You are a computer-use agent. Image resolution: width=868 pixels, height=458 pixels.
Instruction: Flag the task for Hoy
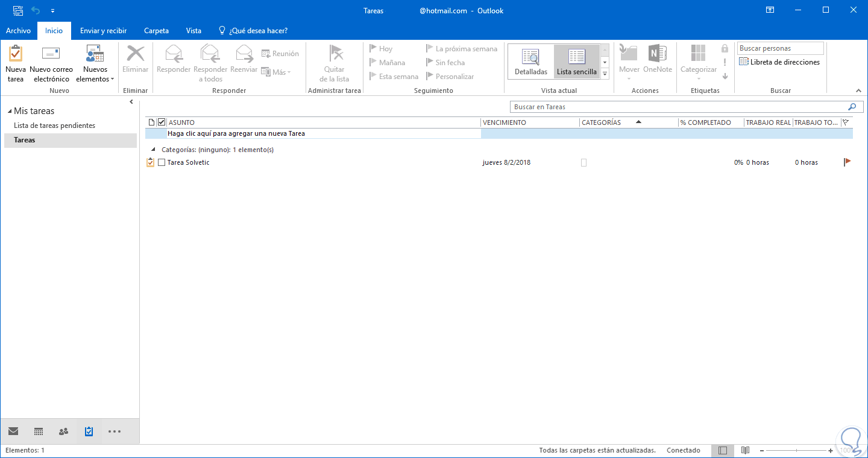pyautogui.click(x=381, y=49)
